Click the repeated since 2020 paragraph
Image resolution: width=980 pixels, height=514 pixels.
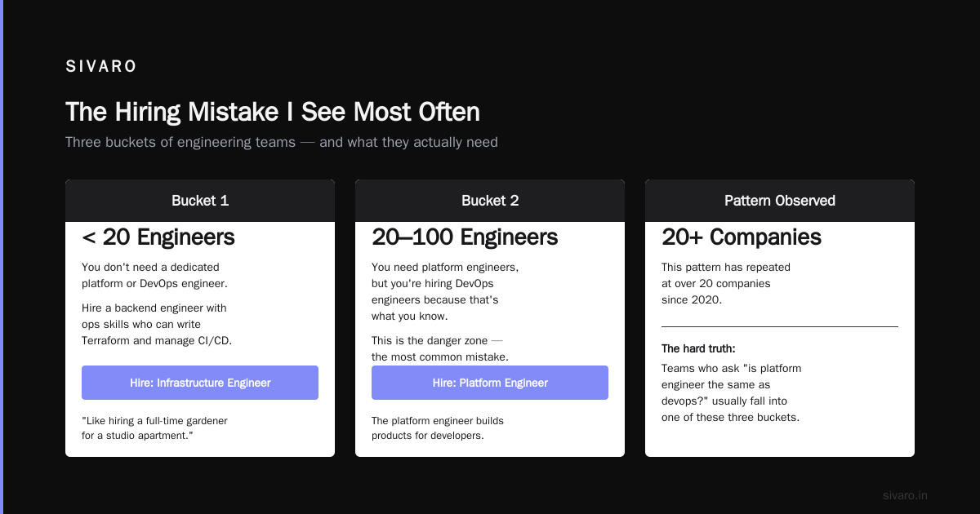(726, 283)
